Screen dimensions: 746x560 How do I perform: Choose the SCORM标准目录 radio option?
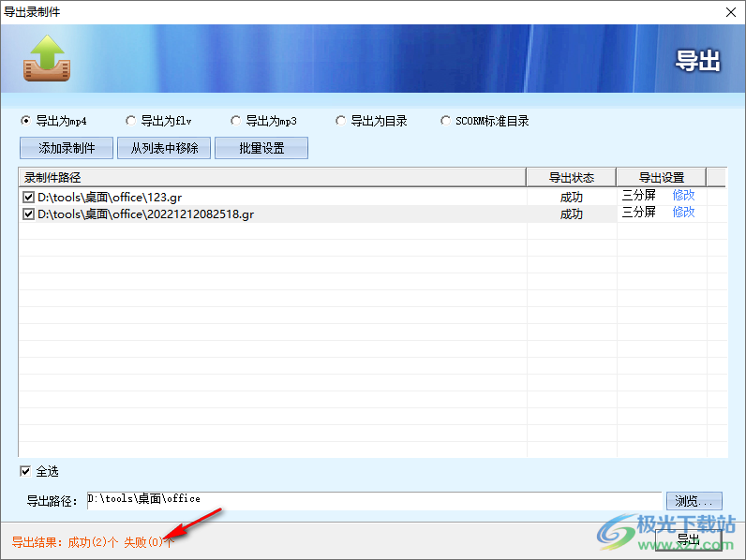coord(446,121)
